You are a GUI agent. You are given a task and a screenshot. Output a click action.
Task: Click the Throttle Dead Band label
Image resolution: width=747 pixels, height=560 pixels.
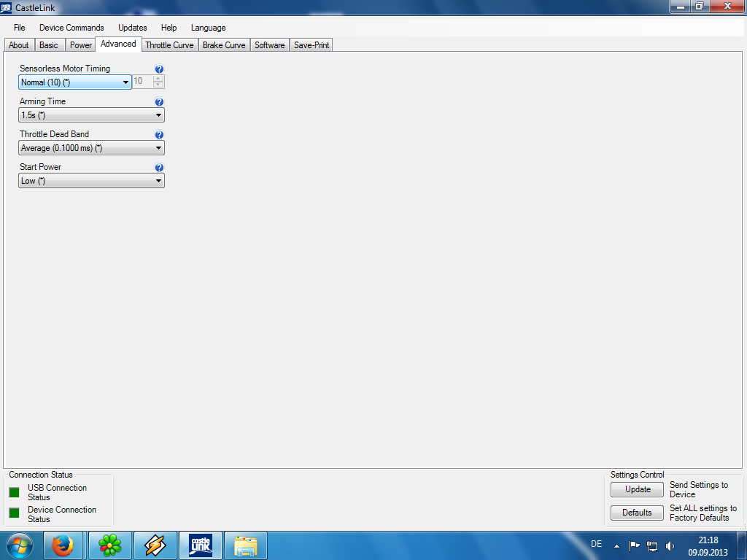[54, 134]
